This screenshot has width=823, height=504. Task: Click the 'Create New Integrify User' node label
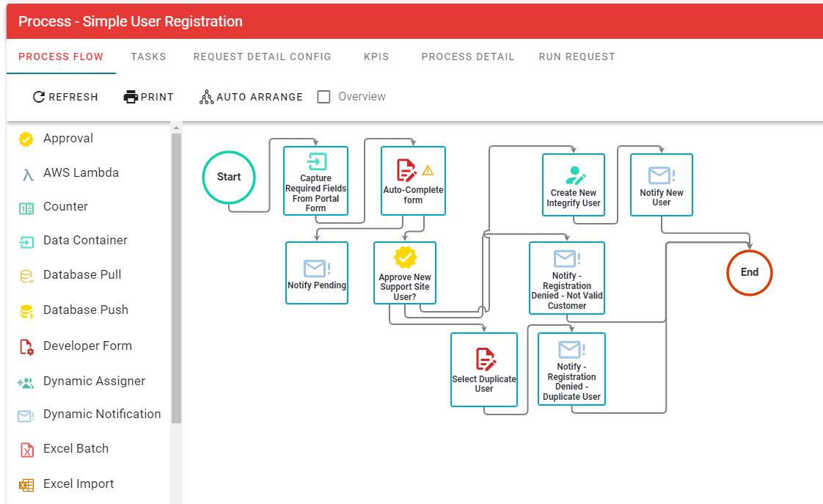coord(573,198)
